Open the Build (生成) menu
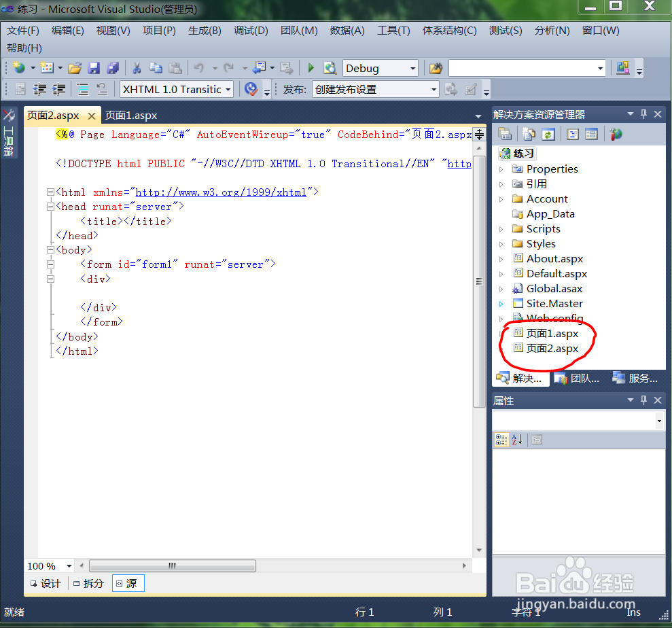Viewport: 672px width, 628px height. (205, 31)
